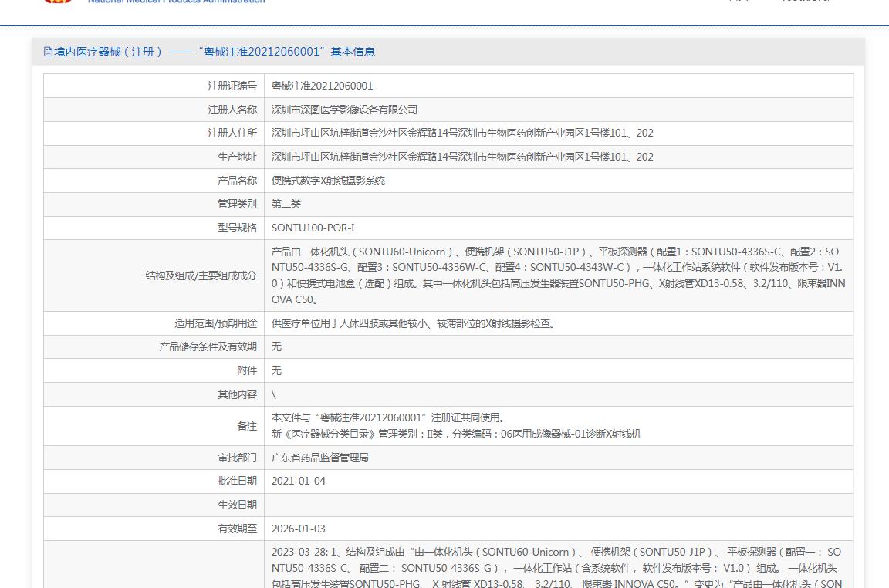Select the company name 深圳市深图医学影像设备有限公司

click(344, 110)
